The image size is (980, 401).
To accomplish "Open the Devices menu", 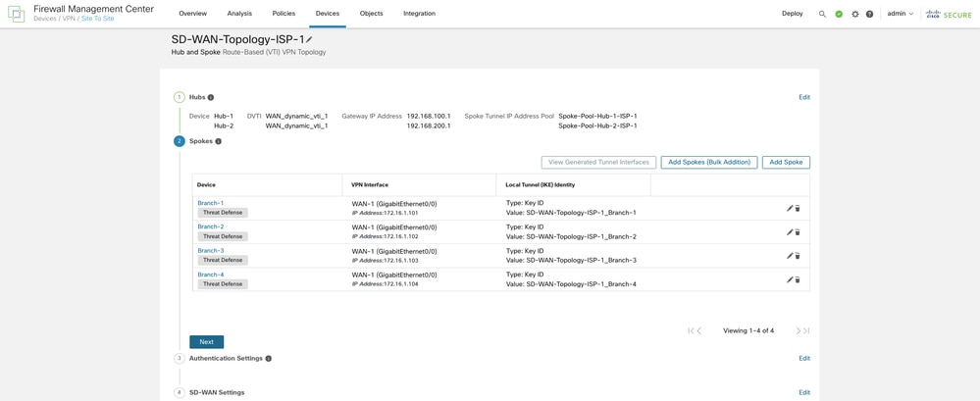I will pos(328,14).
